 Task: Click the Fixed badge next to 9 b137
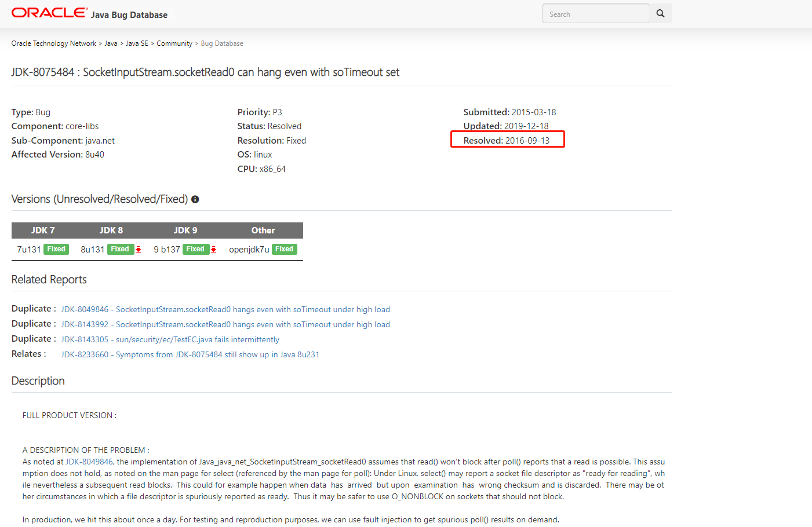click(196, 248)
